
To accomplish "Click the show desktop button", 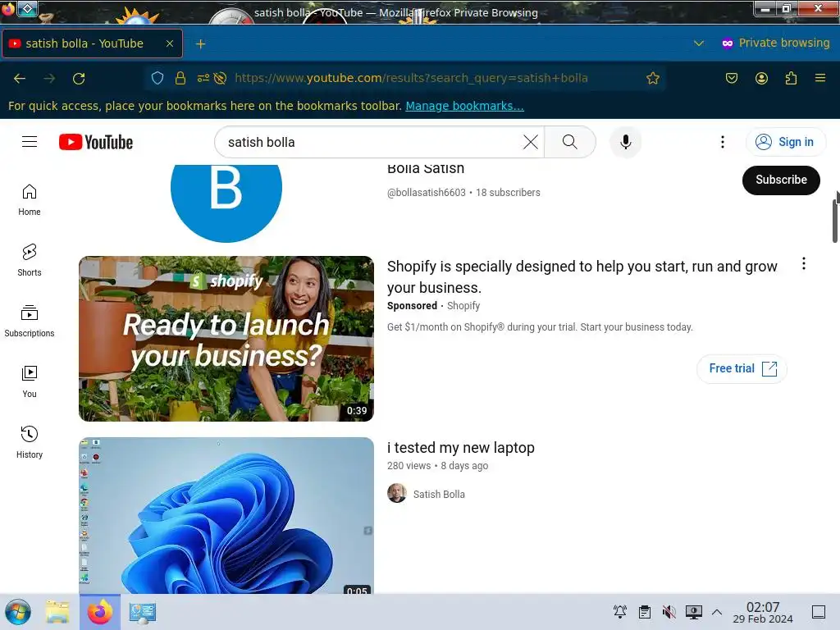I will click(x=819, y=612).
